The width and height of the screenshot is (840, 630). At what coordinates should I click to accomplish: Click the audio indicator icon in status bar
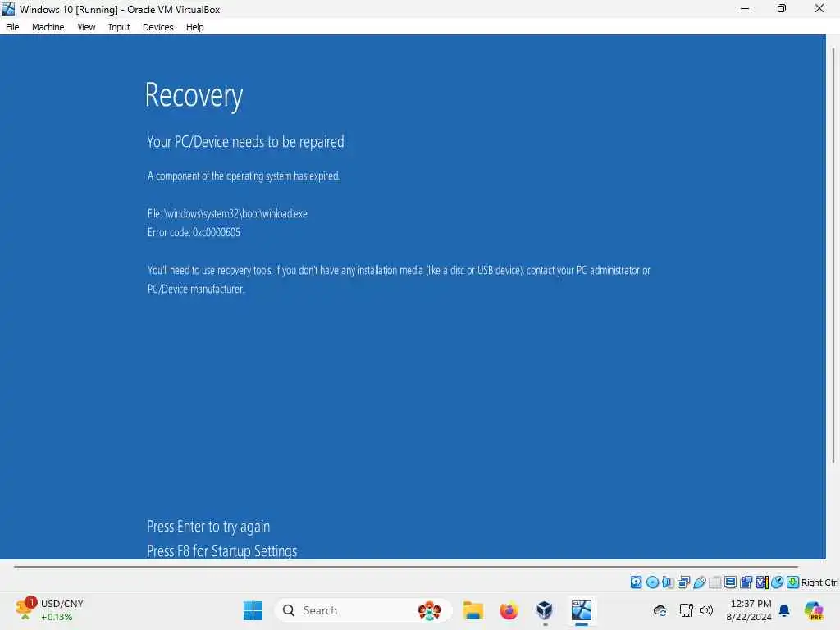tap(668, 582)
